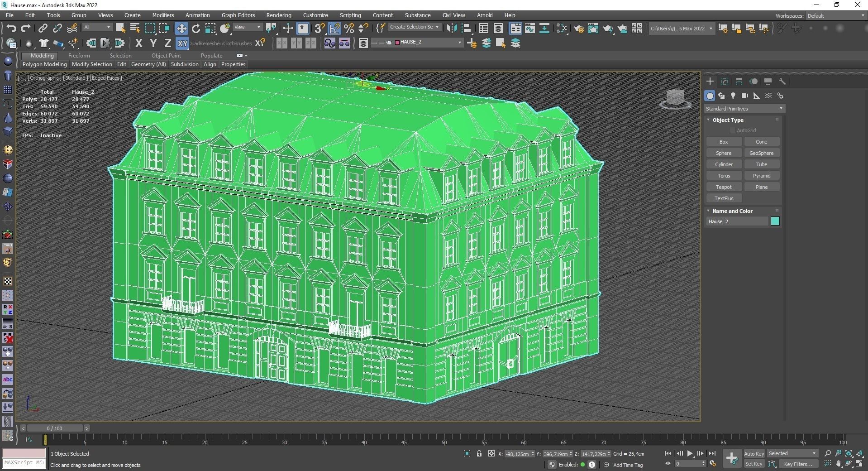Toggle Set Key mode

tap(754, 464)
